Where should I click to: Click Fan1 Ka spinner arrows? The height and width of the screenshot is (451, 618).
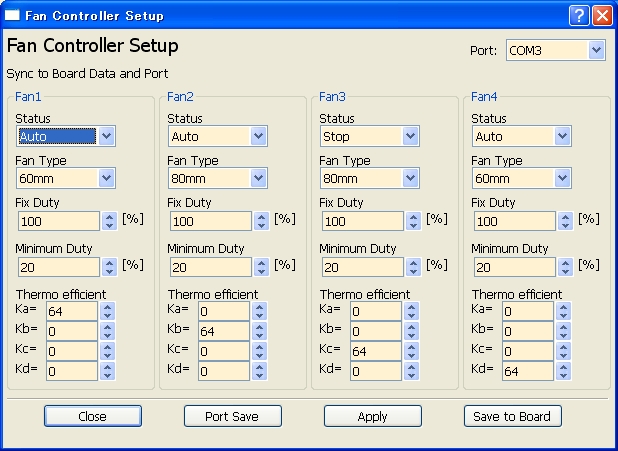107,311
